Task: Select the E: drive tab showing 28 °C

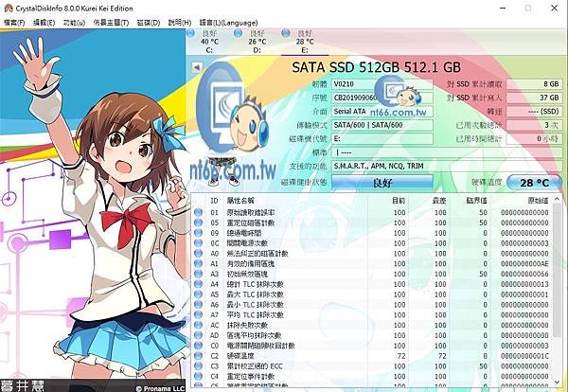Action: [x=305, y=42]
